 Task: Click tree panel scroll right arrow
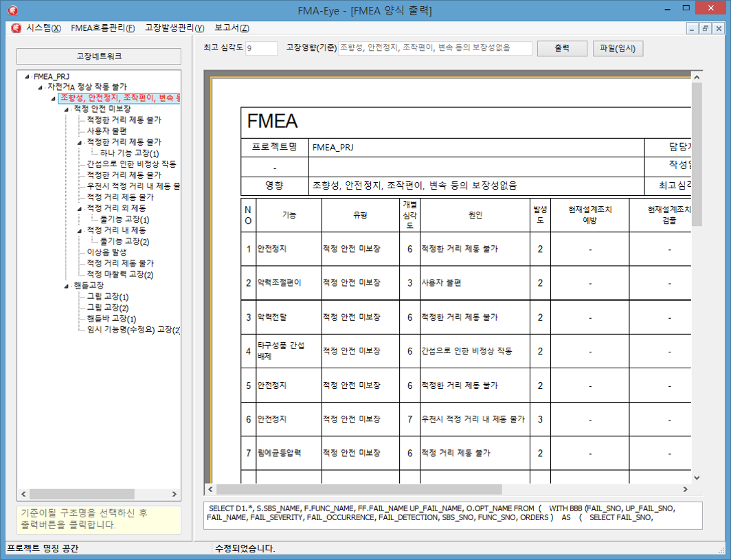(175, 494)
